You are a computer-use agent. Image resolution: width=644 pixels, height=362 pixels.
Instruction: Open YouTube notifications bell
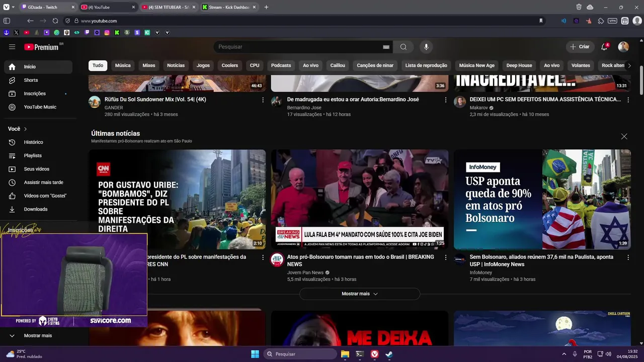(x=604, y=47)
